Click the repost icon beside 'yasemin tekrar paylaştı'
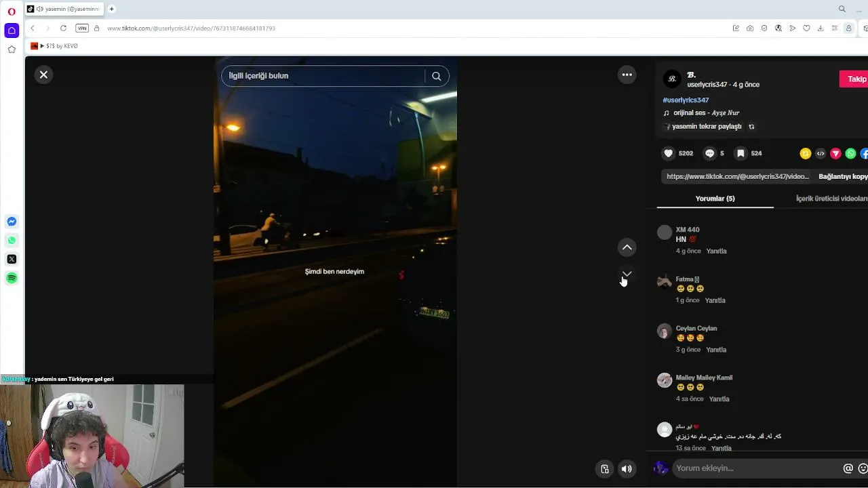 751,127
